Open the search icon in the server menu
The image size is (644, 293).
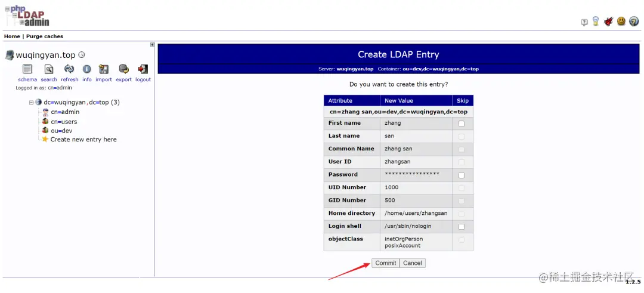tap(49, 69)
